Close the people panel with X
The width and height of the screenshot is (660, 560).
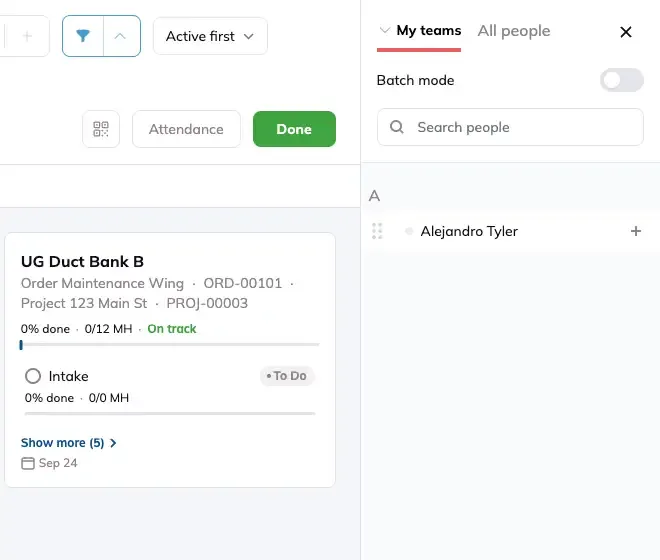point(625,32)
